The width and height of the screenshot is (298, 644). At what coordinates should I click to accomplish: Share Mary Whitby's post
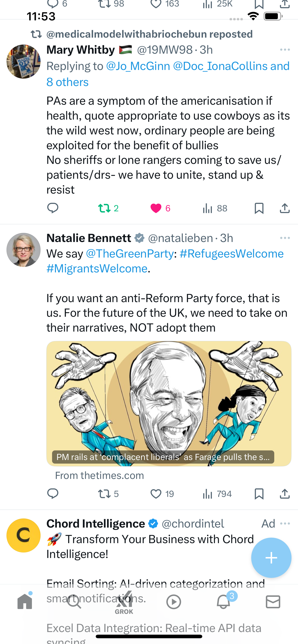coord(285,208)
